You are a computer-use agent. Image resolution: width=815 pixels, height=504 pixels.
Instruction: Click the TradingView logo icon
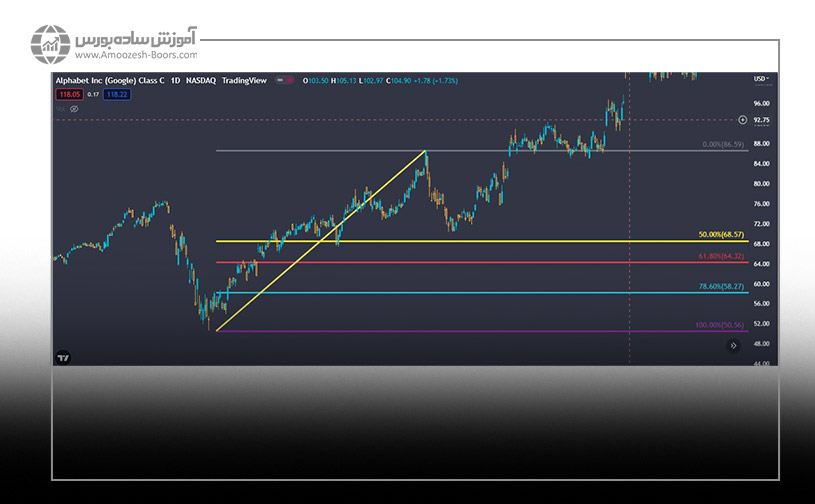[63, 357]
